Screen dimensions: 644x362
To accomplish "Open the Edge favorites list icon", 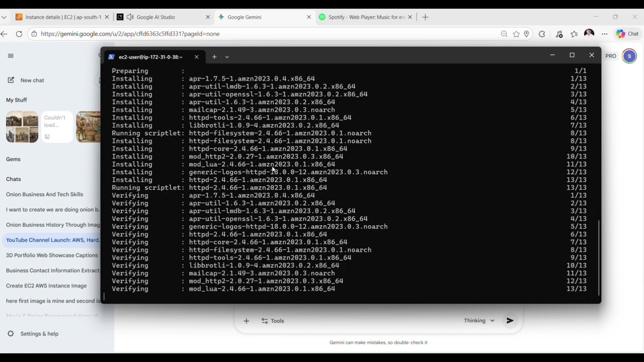I will (x=574, y=34).
